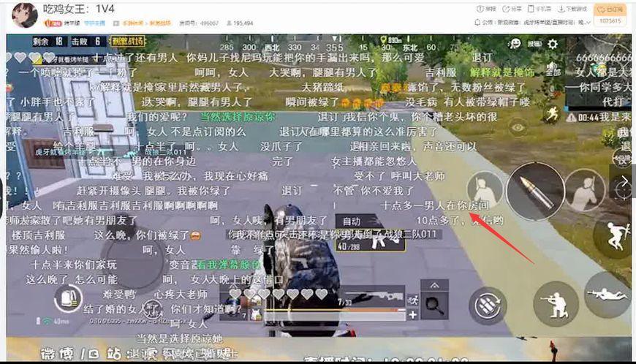Expand the weapon panel up chevron
Viewport: 636px width, 364px height.
pos(434,286)
